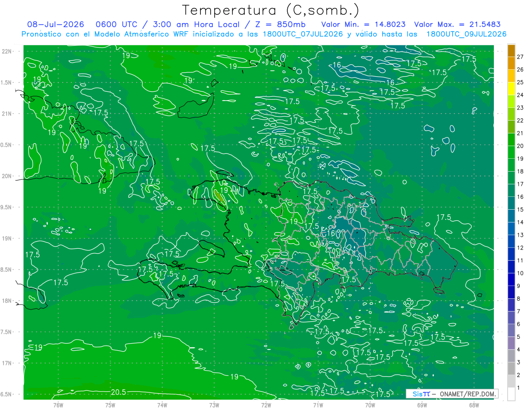Click the title "Temperatura (C,somb.)"
This screenshot has width=532, height=411.
point(270,10)
